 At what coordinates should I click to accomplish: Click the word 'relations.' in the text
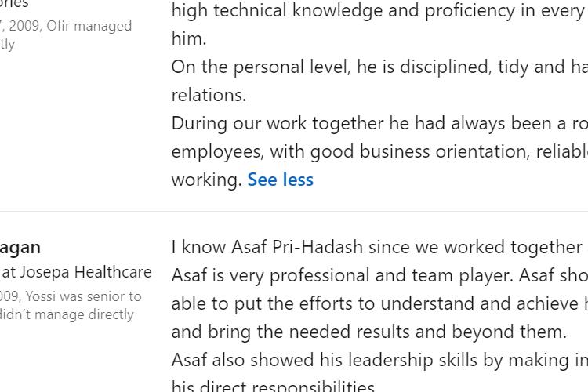point(209,95)
